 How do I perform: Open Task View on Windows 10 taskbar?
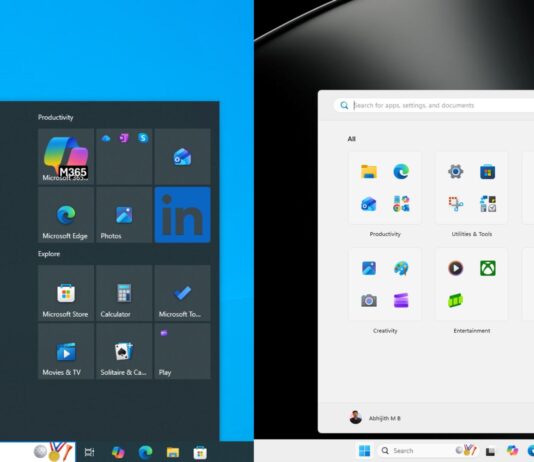[x=89, y=452]
